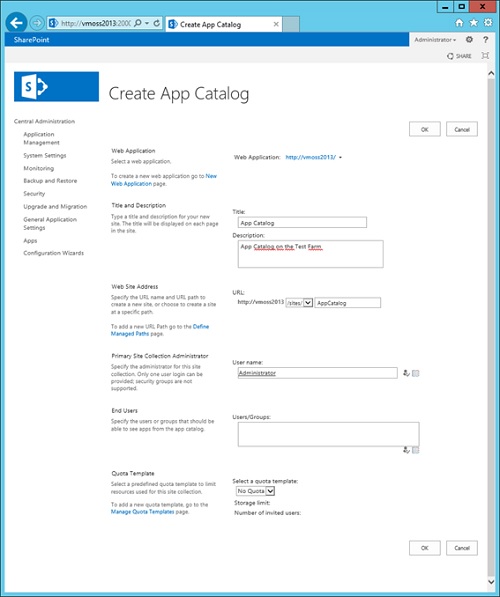Open the browser Home icon
Image resolution: width=500 pixels, height=597 pixels.
pos(459,23)
